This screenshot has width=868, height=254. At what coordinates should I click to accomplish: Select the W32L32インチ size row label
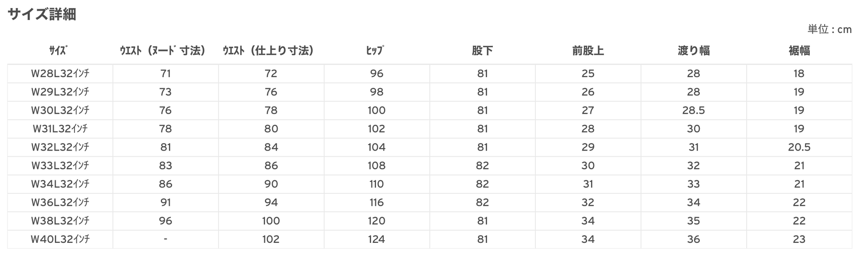click(60, 147)
